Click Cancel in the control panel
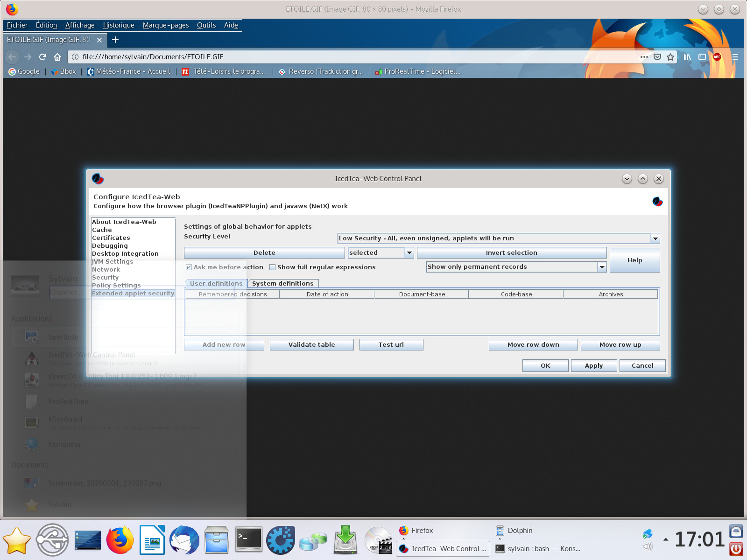Image resolution: width=747 pixels, height=560 pixels. click(x=642, y=366)
